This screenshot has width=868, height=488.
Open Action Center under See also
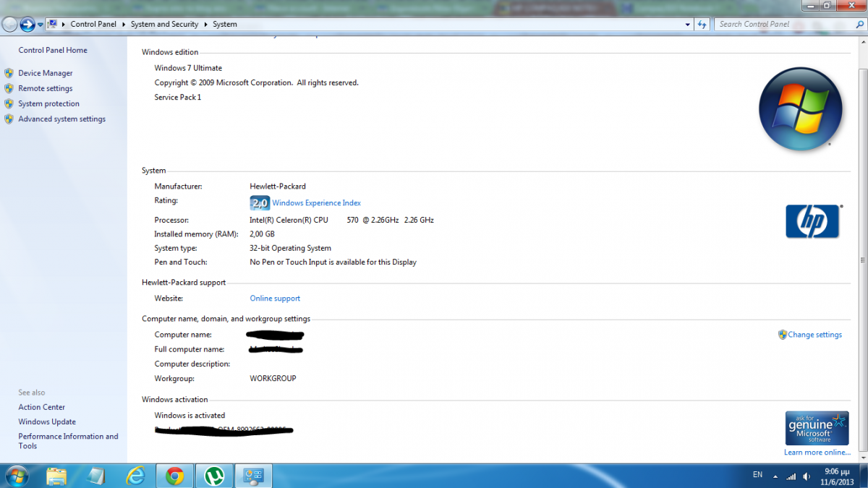tap(41, 407)
